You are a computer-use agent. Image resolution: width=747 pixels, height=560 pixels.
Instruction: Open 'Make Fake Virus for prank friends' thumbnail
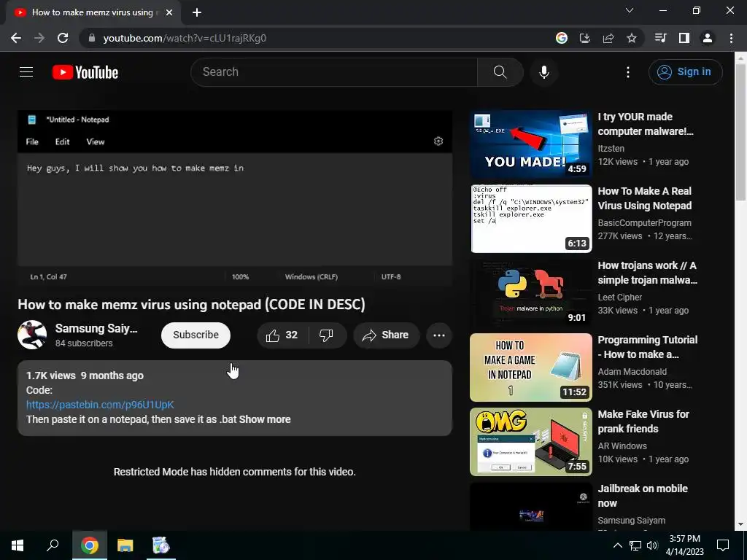tap(531, 441)
